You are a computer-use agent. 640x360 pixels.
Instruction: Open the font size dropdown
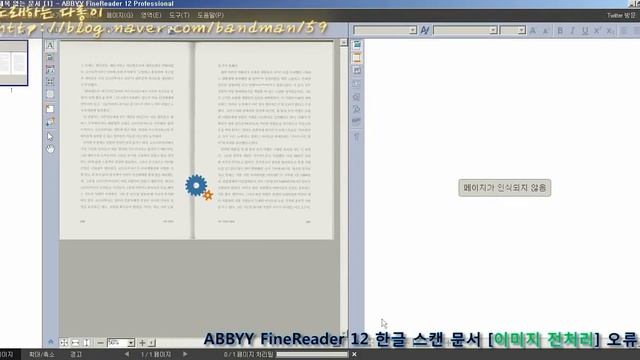tap(522, 30)
